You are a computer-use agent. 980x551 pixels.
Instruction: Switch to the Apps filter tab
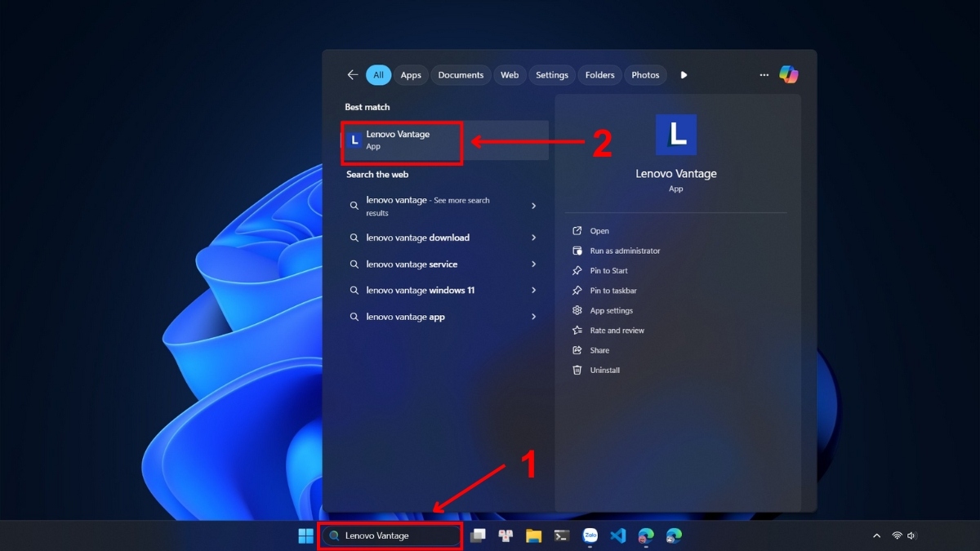pos(411,75)
